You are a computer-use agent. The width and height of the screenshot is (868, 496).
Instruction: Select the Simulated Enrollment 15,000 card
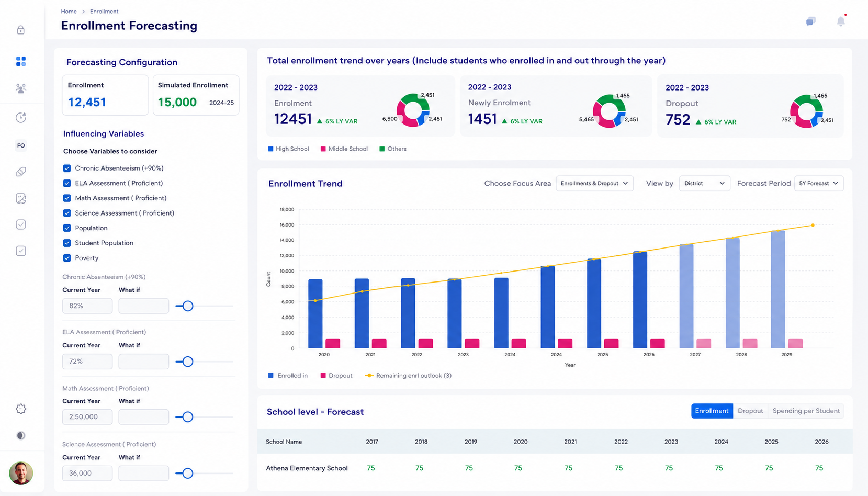click(x=196, y=95)
